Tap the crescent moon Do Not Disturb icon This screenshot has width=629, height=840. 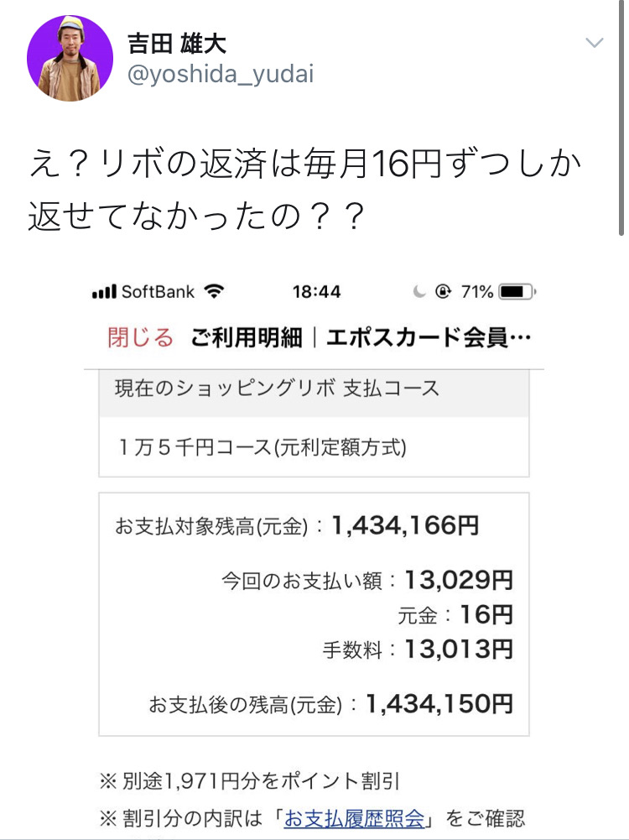[x=420, y=292]
